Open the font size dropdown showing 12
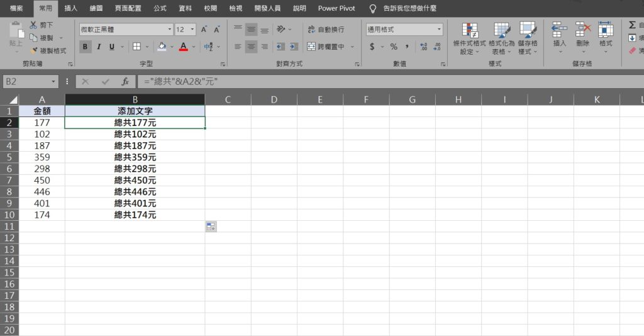 point(192,29)
